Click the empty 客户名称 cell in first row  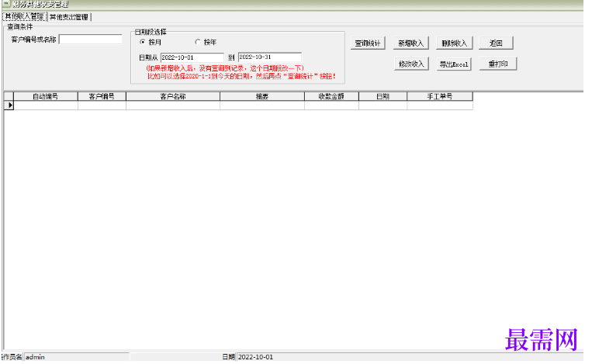pyautogui.click(x=173, y=106)
